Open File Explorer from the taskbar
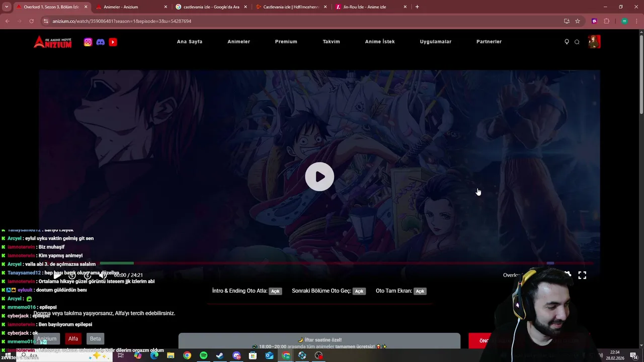This screenshot has width=644, height=362. [171, 355]
